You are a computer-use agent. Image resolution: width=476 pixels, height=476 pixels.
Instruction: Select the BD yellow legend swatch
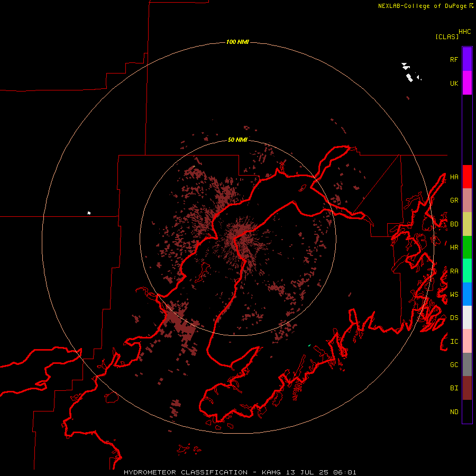coord(467,224)
